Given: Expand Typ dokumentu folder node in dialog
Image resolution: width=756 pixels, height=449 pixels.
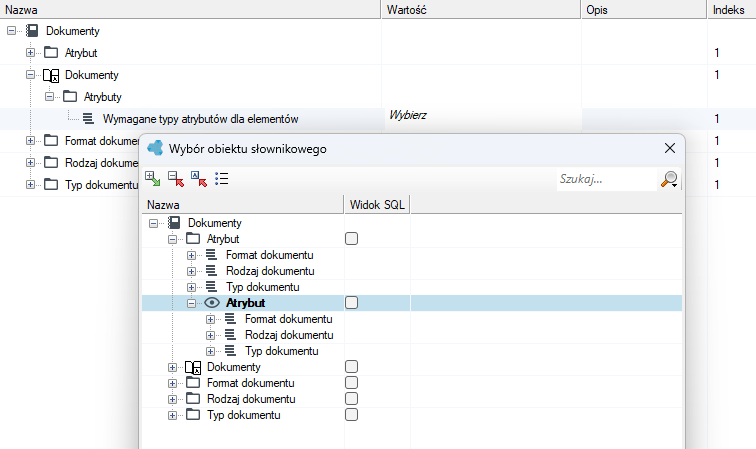Looking at the screenshot, I should tap(172, 415).
